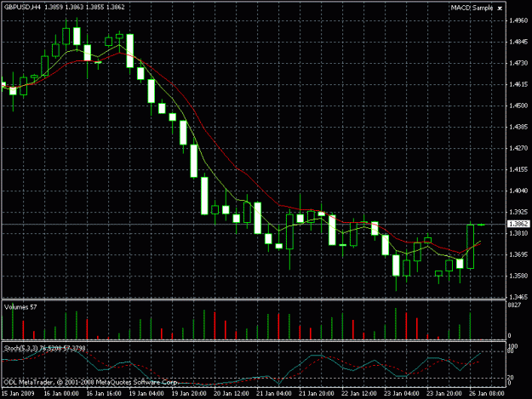Click the 1.3465 price axis label
The height and width of the screenshot is (399, 532).
coord(518,297)
